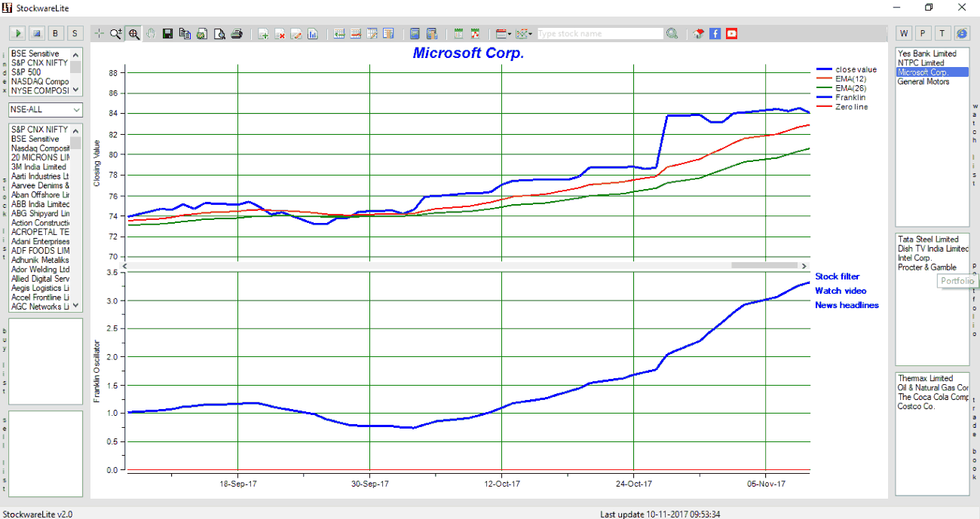
Task: Open the Stock filter link
Action: (x=837, y=276)
